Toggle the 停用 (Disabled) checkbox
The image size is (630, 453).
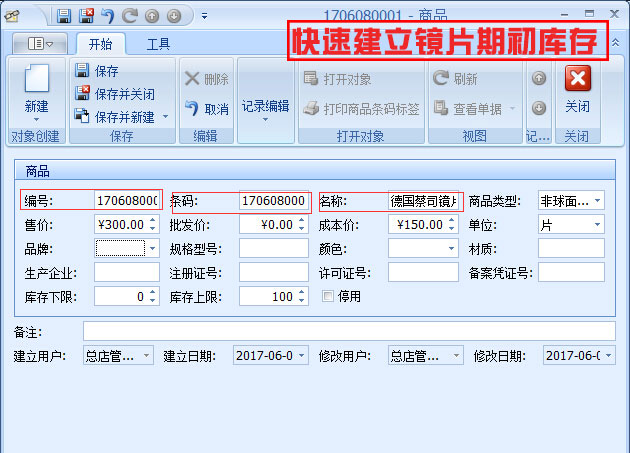pos(328,296)
